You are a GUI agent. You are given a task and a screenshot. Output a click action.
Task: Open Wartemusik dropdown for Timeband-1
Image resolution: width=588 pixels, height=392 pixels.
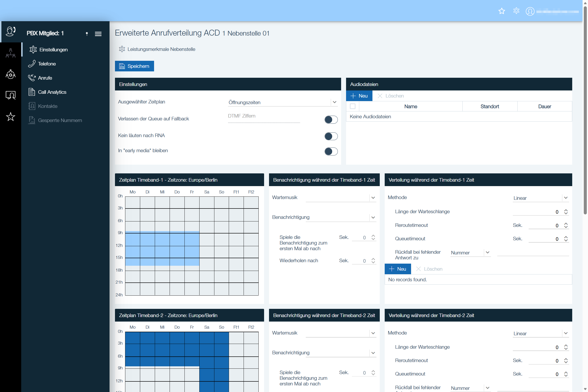click(341, 197)
